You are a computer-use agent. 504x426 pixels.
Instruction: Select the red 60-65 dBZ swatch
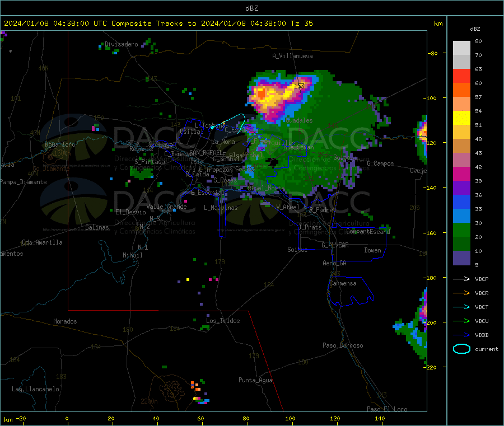[x=461, y=76]
